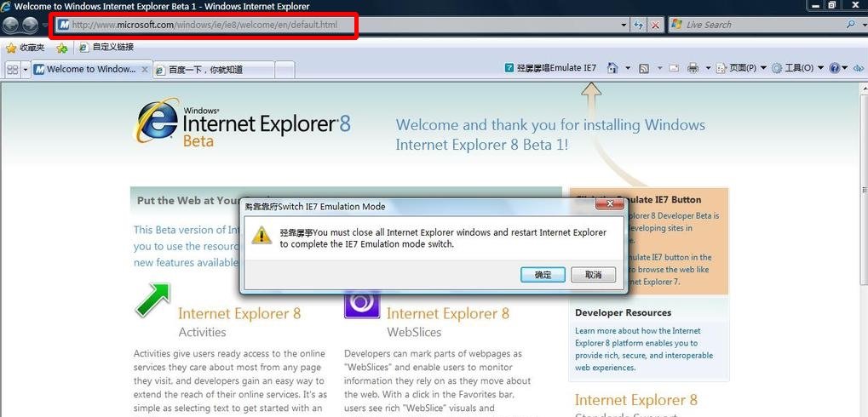Click the red Stop loading icon

pyautogui.click(x=655, y=25)
